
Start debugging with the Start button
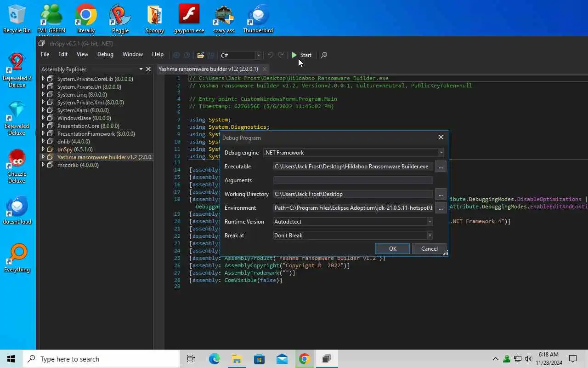coord(301,55)
